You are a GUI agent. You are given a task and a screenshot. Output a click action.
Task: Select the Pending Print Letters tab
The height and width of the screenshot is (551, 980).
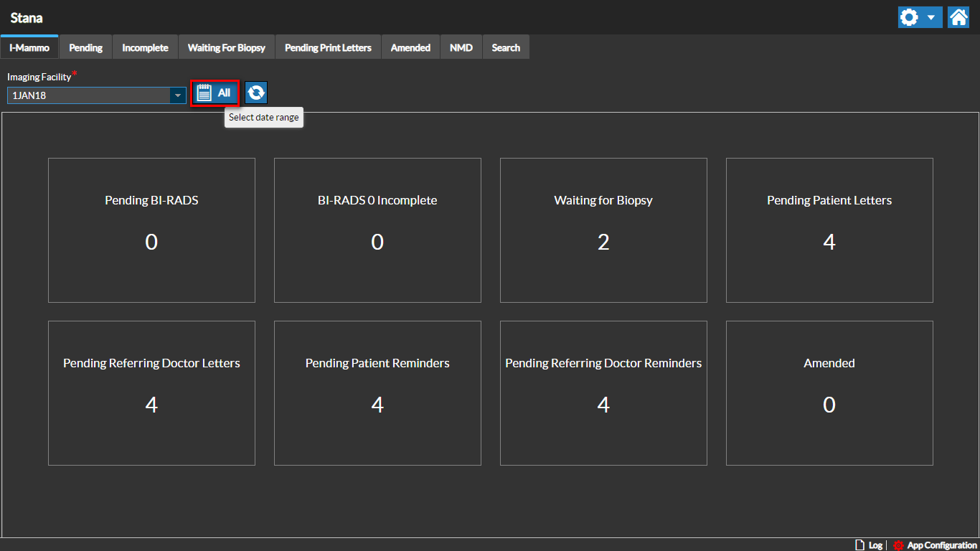point(328,47)
